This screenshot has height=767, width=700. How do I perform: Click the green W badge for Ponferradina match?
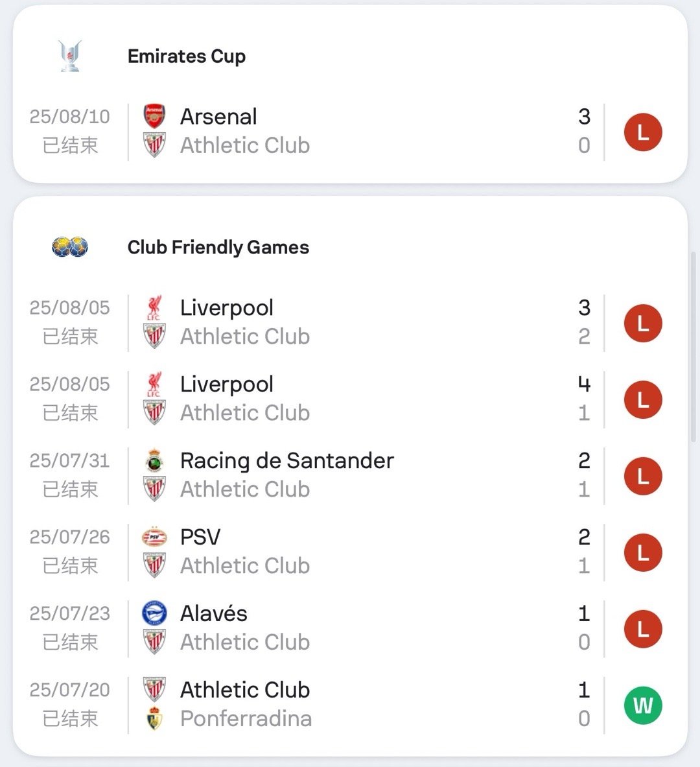[x=643, y=705]
